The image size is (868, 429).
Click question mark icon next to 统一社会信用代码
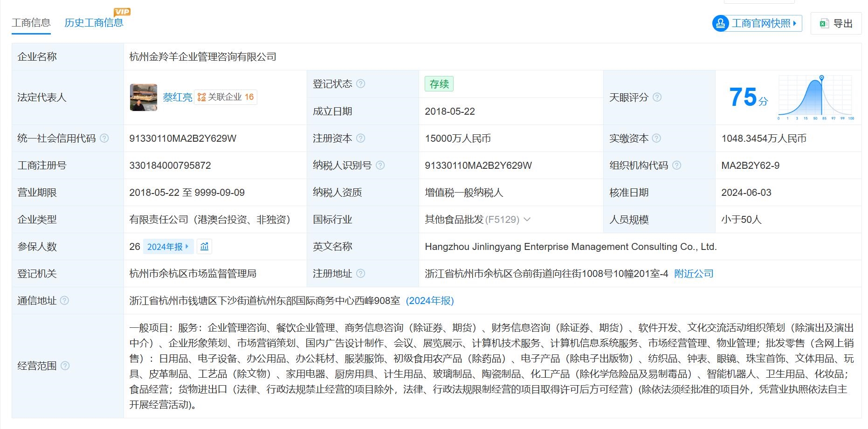104,138
